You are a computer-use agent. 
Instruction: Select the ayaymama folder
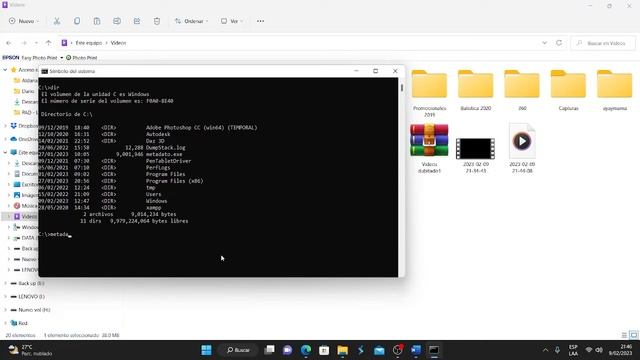click(615, 90)
